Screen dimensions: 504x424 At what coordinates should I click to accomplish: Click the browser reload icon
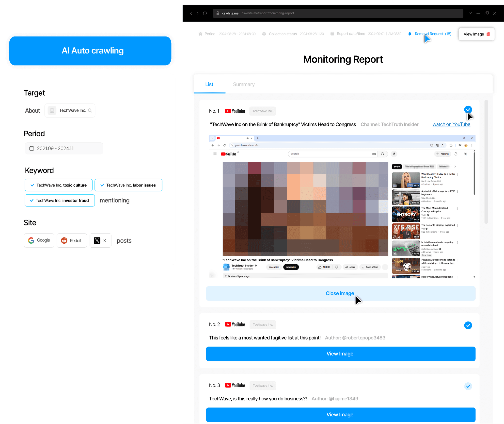[x=205, y=13]
